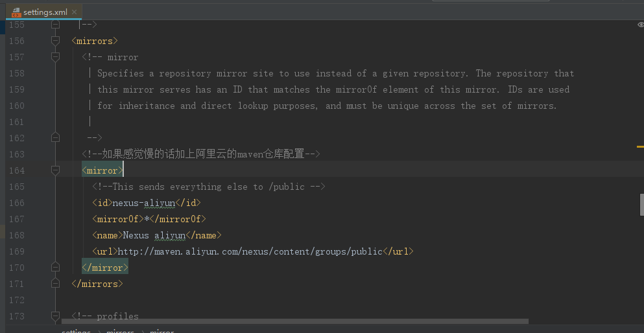Click the highlighted <mirror> opening tag
The image size is (644, 333).
102,170
